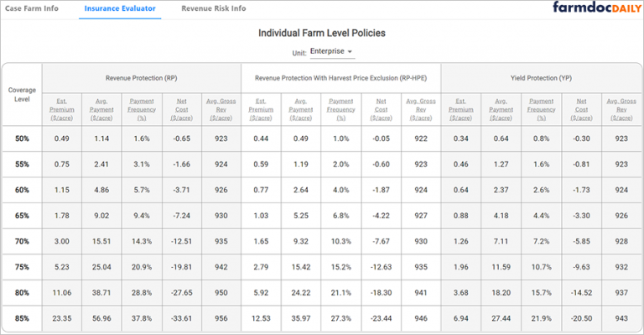The width and height of the screenshot is (644, 335).
Task: Select the 55% coverage level row
Action: point(322,165)
